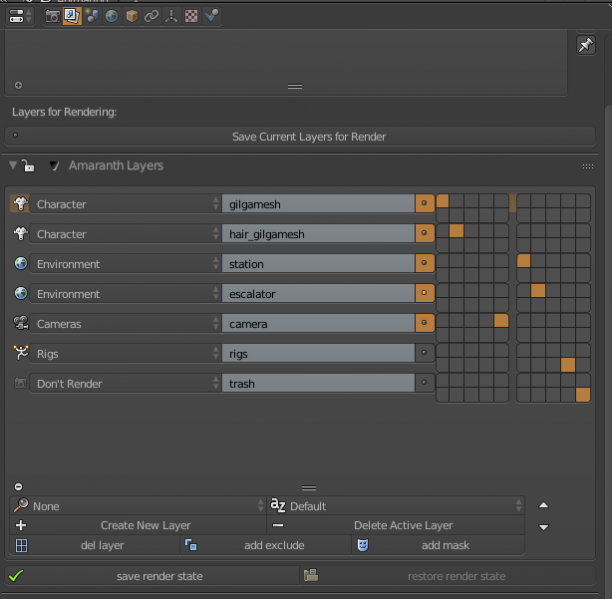Click the camera icon of camera row

21,323
